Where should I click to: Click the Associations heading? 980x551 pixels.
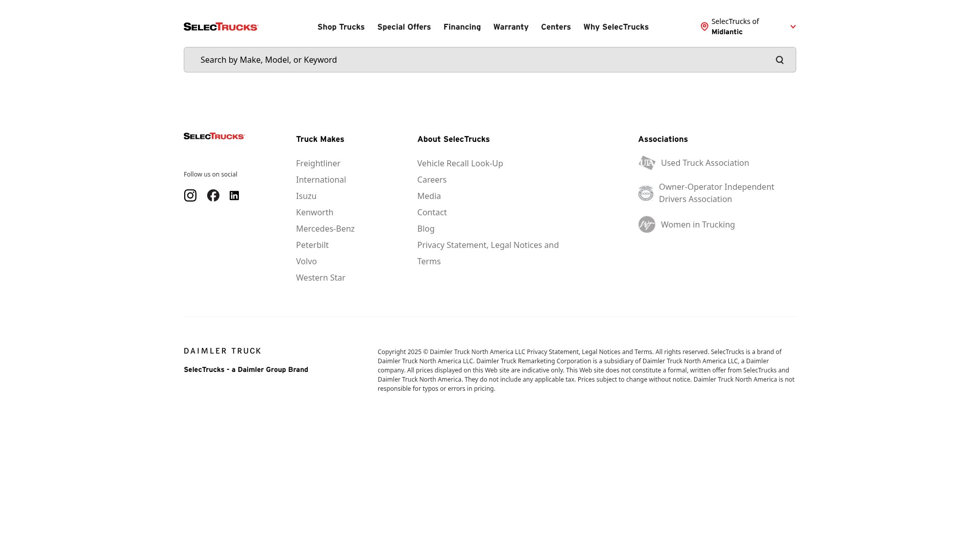[663, 139]
